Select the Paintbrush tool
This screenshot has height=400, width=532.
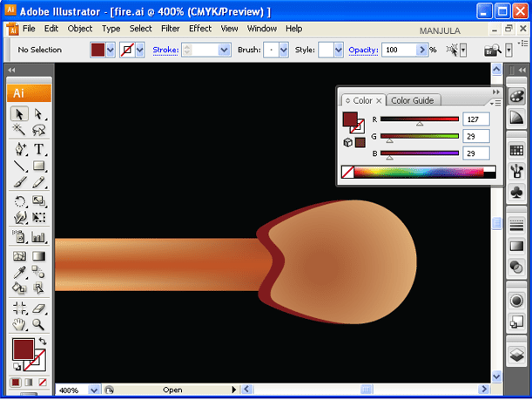coord(19,181)
